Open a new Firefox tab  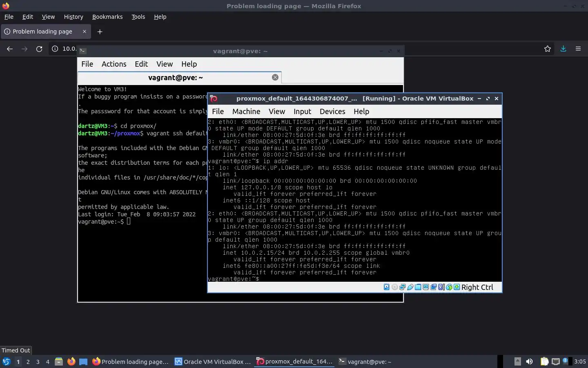[x=100, y=31]
